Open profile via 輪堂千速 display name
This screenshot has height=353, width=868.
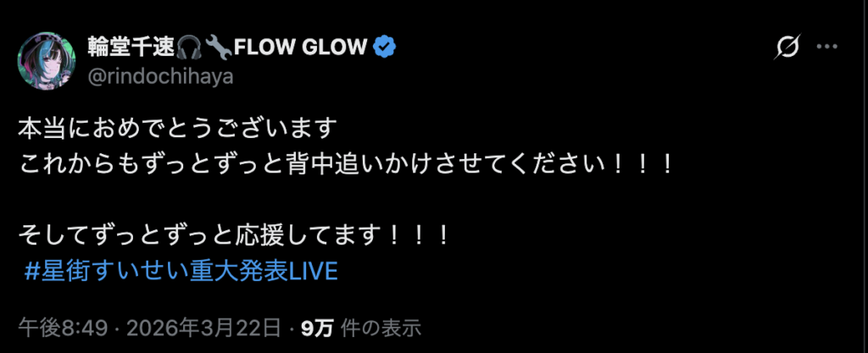coord(132,48)
